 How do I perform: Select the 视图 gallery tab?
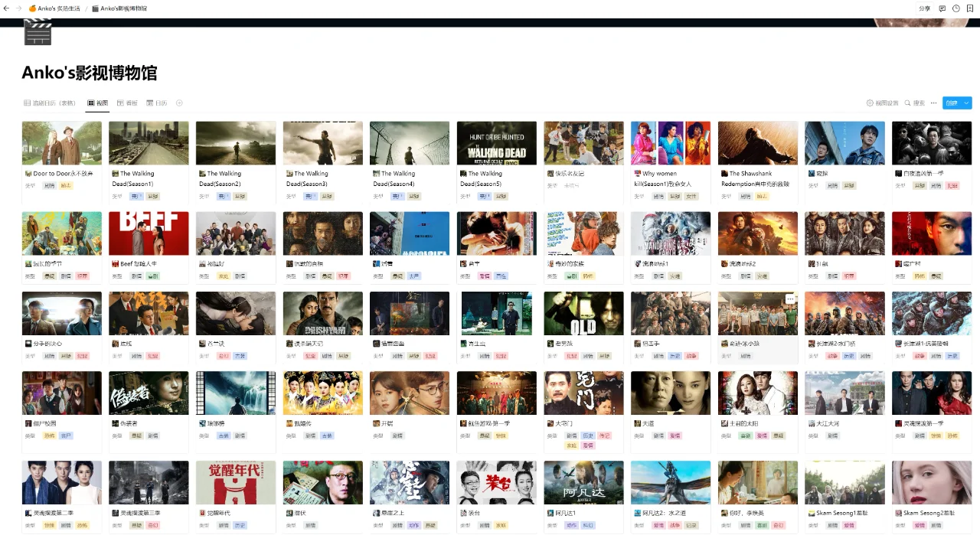point(97,103)
